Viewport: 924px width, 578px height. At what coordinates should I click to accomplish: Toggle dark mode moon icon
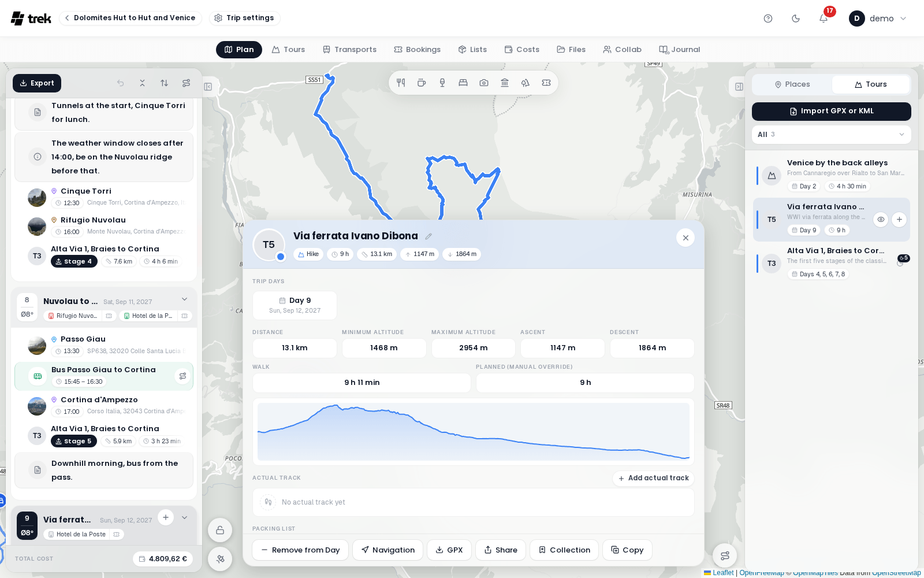[x=796, y=18]
